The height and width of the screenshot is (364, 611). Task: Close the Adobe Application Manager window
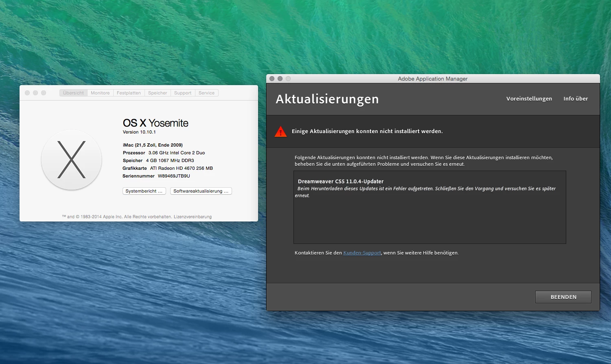pyautogui.click(x=272, y=79)
